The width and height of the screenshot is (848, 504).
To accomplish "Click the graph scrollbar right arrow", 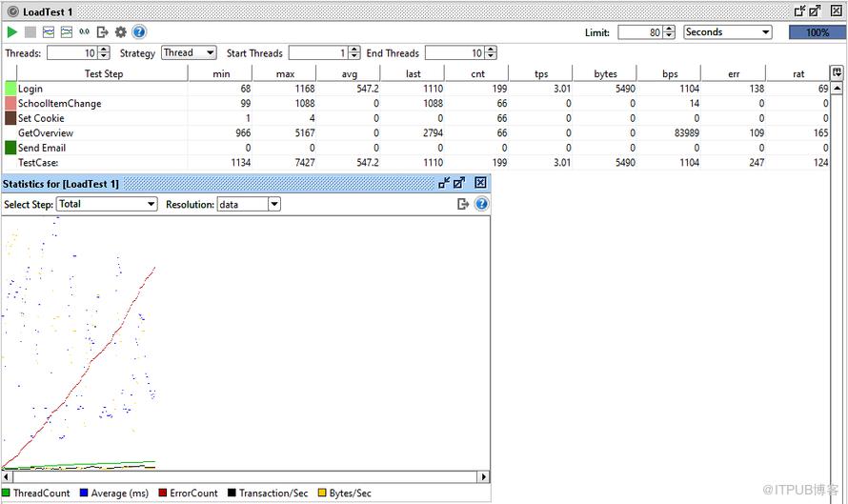I will (x=484, y=477).
